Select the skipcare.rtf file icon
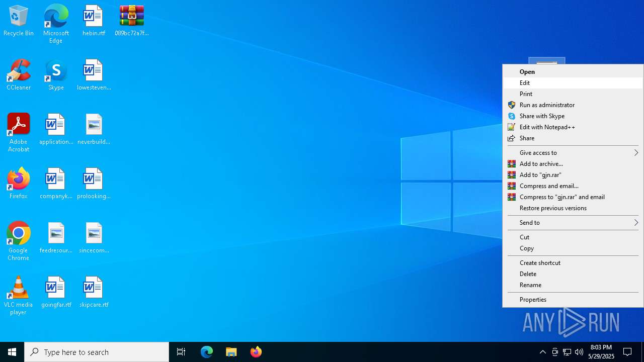Viewport: 644px width, 362px height. click(94, 293)
